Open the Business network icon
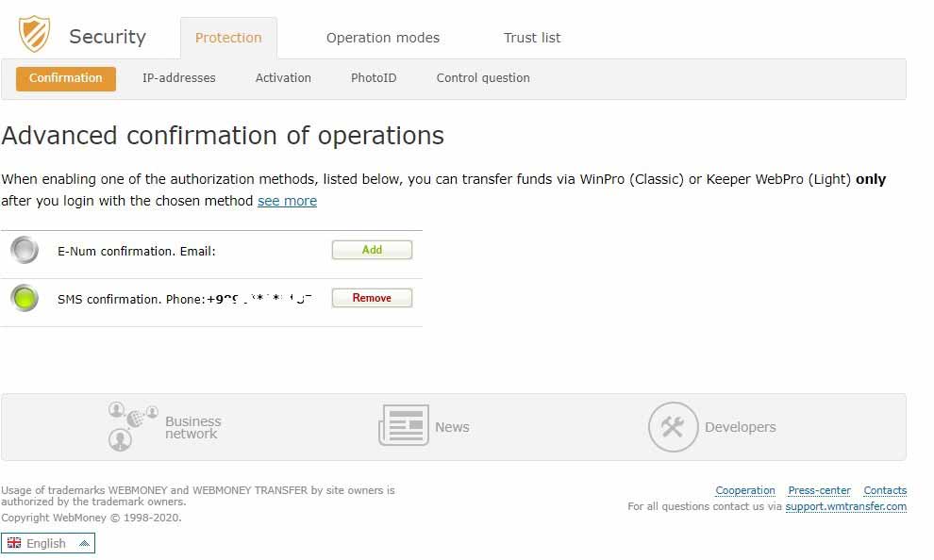934x560 pixels. pos(133,426)
